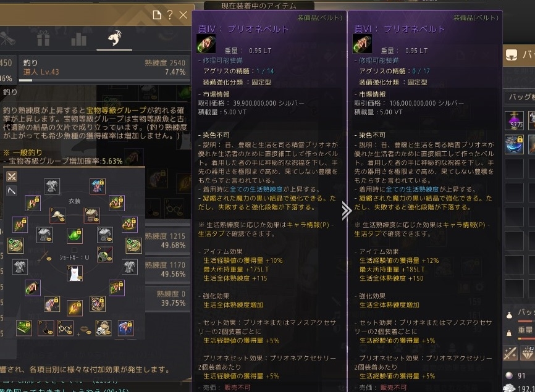Image resolution: width=535 pixels, height=392 pixels.
Task: Click the 釣り mastery progress bar
Action: pos(104,80)
